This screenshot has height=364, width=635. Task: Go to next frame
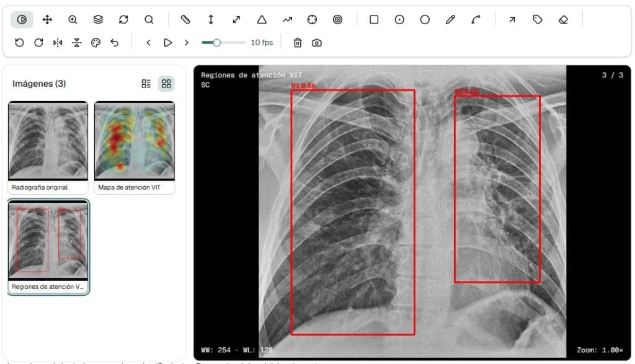pos(186,43)
